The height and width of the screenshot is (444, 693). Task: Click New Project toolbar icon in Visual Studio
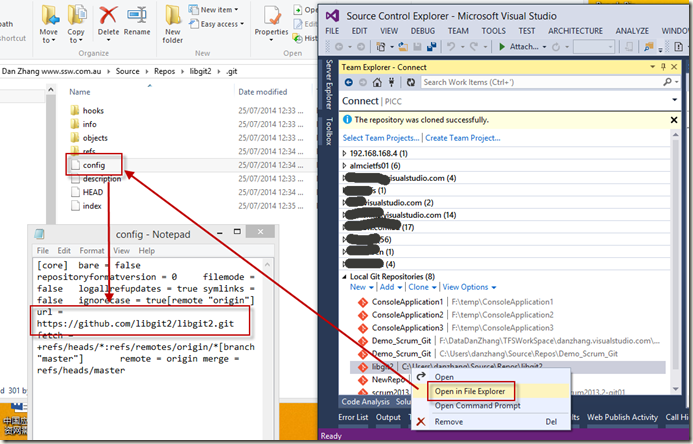pos(381,46)
